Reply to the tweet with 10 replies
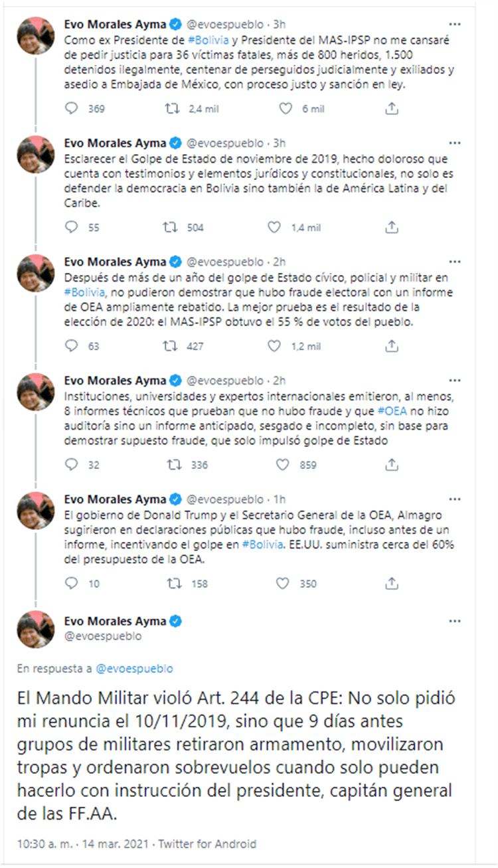 coord(72,584)
